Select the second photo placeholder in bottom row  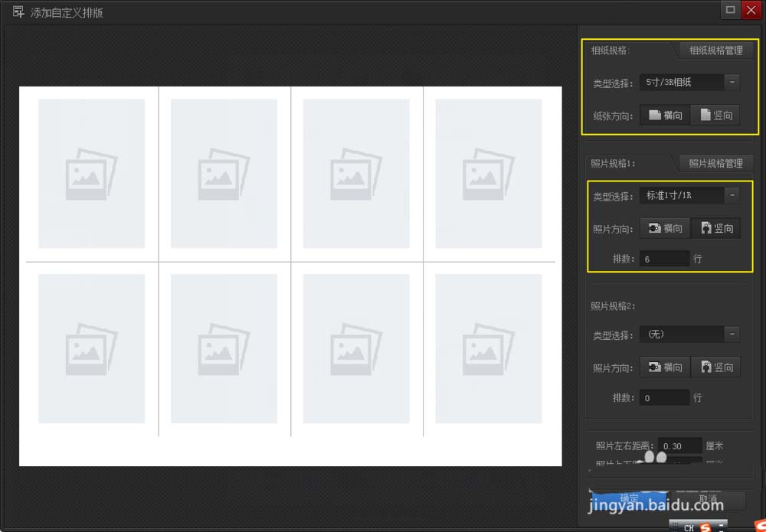224,348
